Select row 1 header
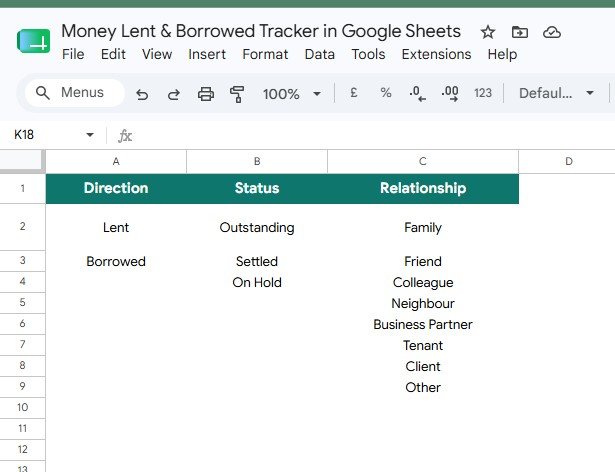615x472 pixels. (22, 188)
